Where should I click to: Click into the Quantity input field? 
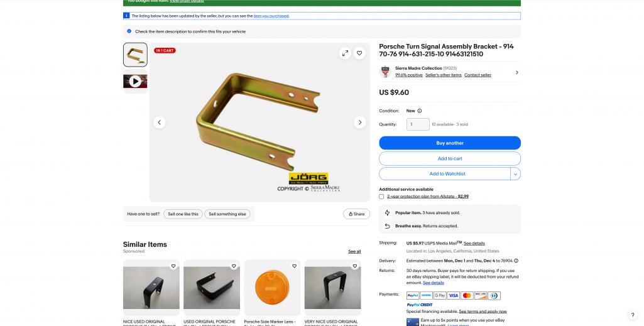(x=418, y=124)
